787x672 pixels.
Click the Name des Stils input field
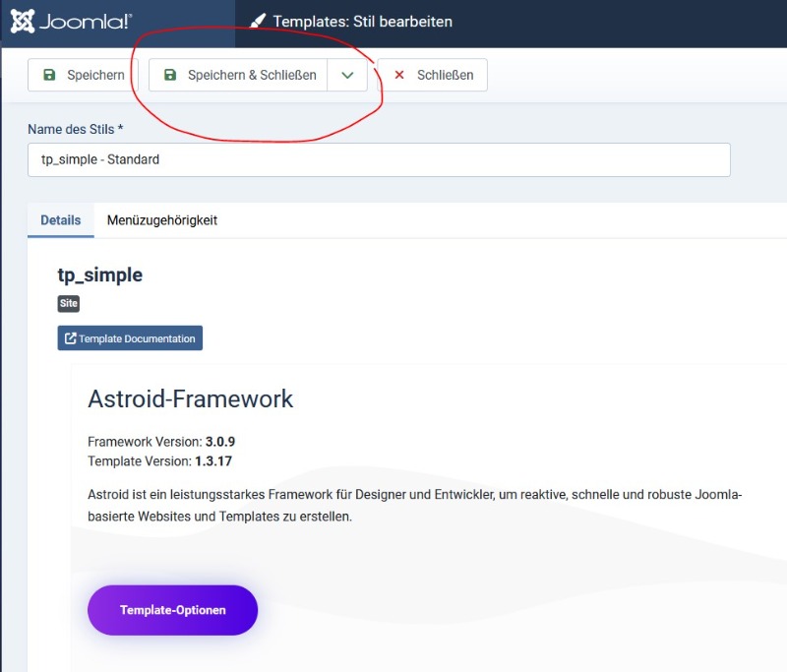tap(379, 159)
